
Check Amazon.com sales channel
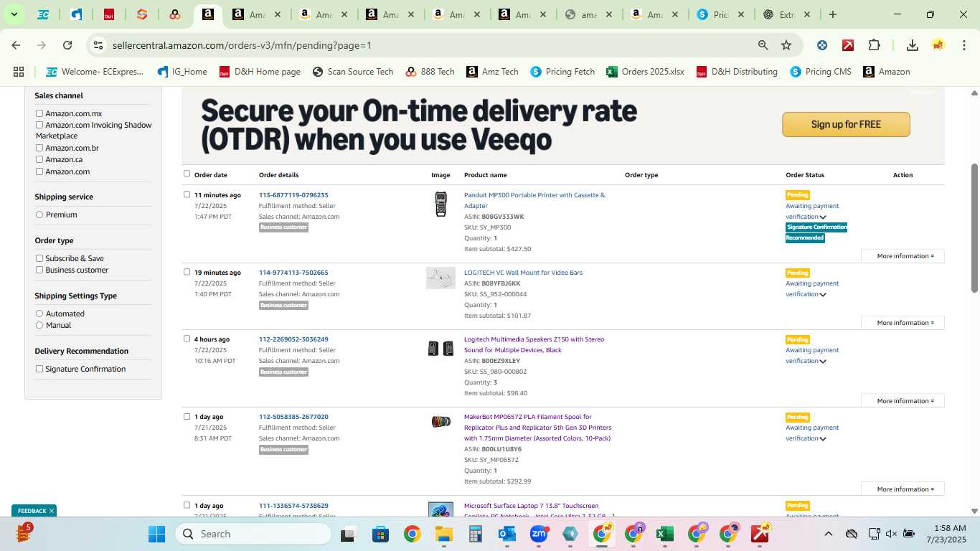click(39, 171)
